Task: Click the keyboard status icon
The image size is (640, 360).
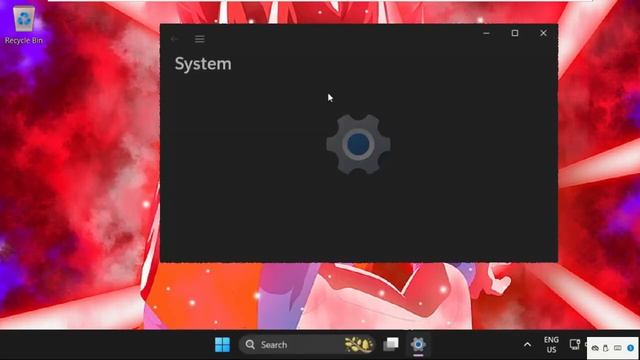Action: tap(618, 348)
